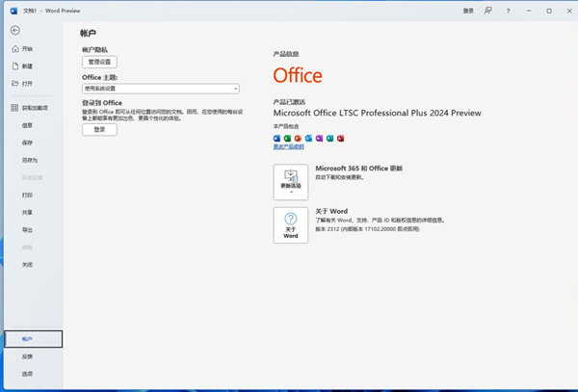Select Close (关闭) in sidebar

[x=27, y=265]
